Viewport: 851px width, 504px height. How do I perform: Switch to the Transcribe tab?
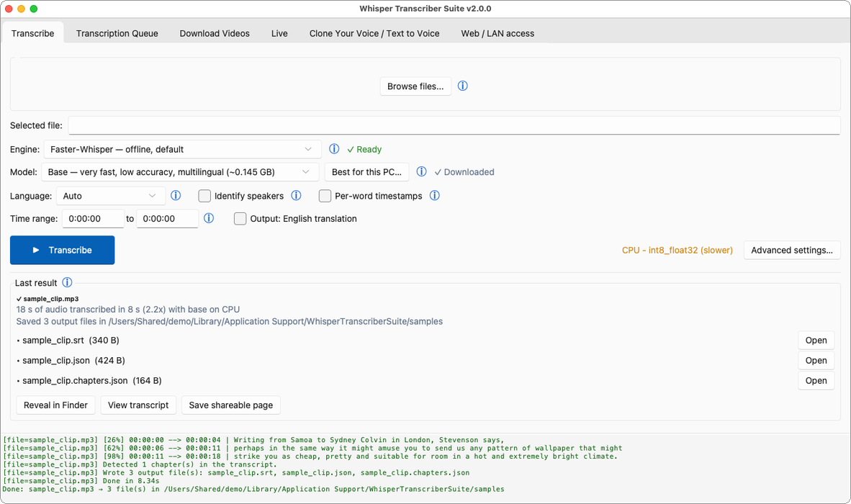(x=32, y=33)
